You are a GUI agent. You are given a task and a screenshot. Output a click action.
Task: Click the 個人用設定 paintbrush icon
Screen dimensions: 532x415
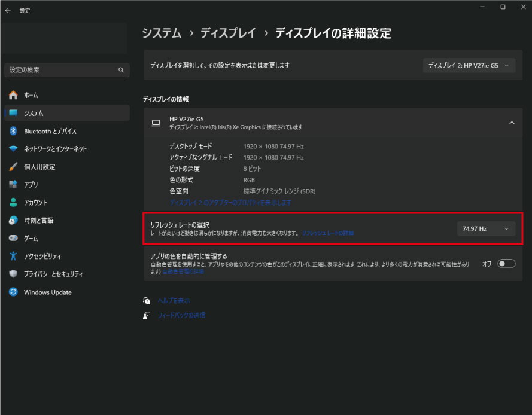(x=13, y=167)
